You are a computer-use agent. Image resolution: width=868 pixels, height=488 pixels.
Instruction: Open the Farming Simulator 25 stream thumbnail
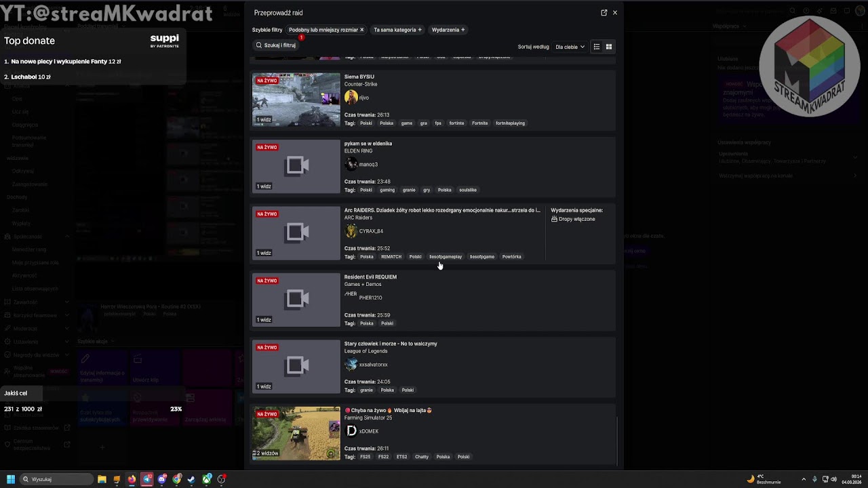pos(296,434)
